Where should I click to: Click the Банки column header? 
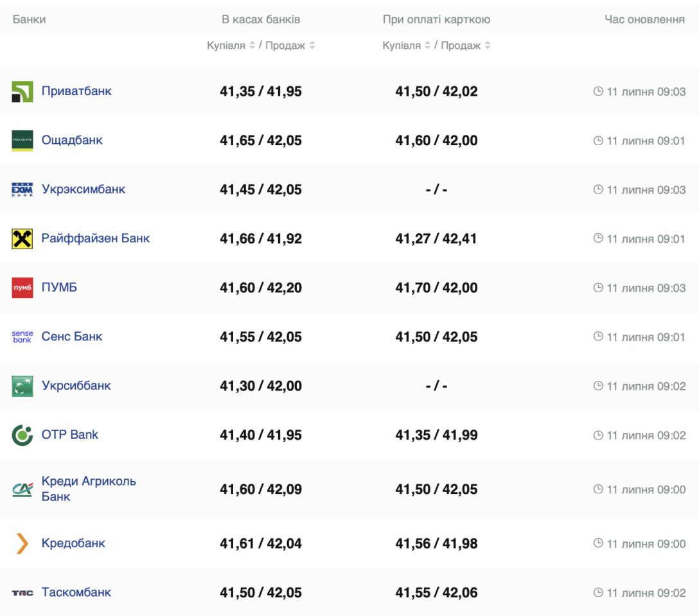pos(29,19)
